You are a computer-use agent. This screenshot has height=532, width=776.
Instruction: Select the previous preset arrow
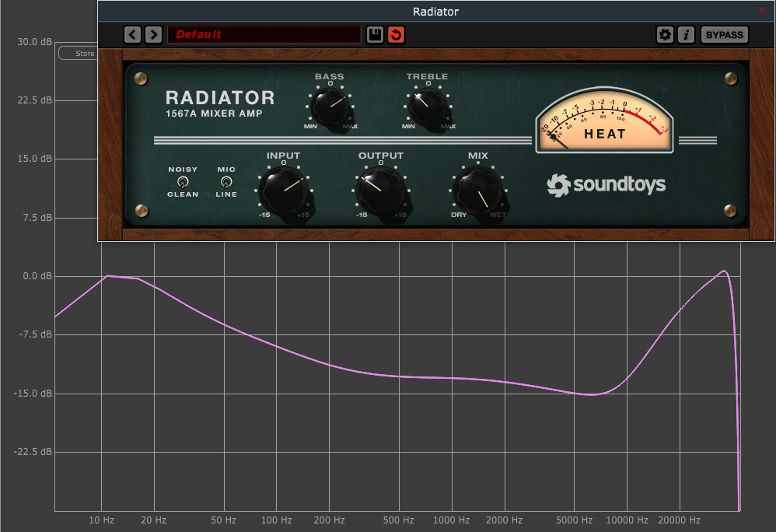tap(131, 34)
